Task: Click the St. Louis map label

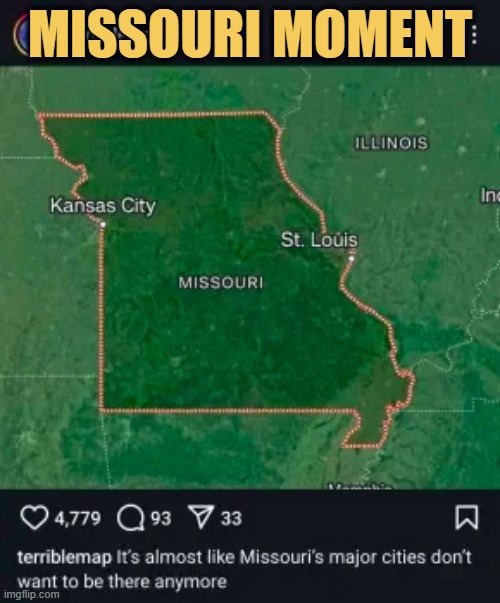Action: click(319, 240)
